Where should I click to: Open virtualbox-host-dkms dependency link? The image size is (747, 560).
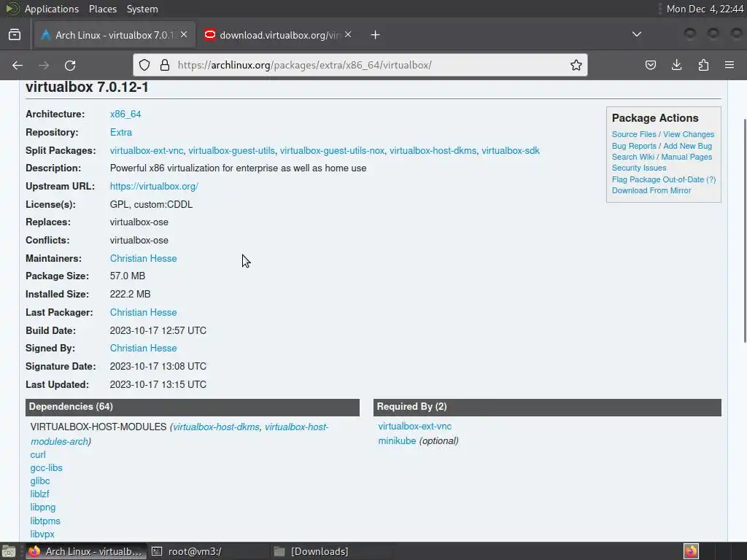(216, 427)
